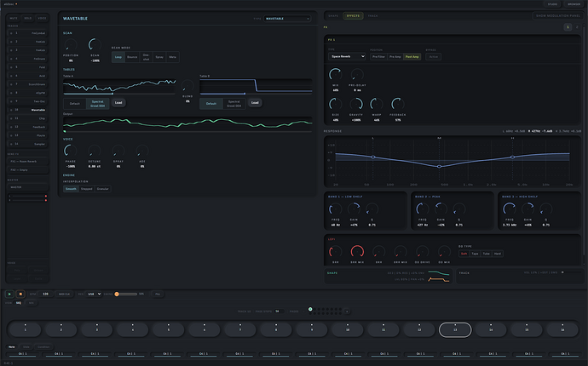Screen dimensions: 588x366
Task: Adjust the Voice Spray knob
Action: [x=118, y=151]
